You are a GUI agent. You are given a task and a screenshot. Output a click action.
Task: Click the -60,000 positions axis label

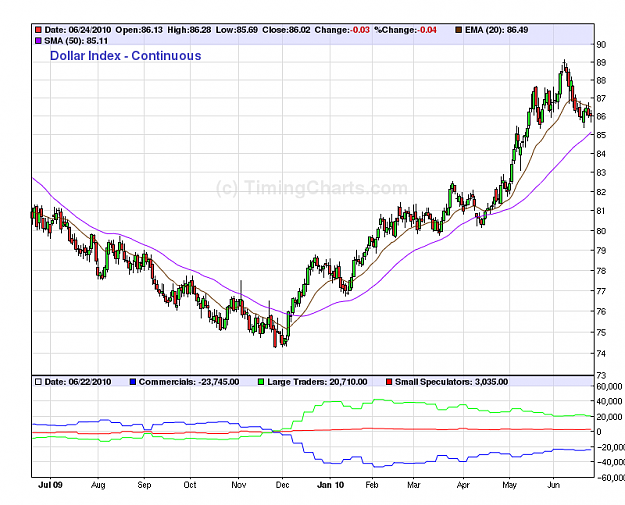point(610,477)
